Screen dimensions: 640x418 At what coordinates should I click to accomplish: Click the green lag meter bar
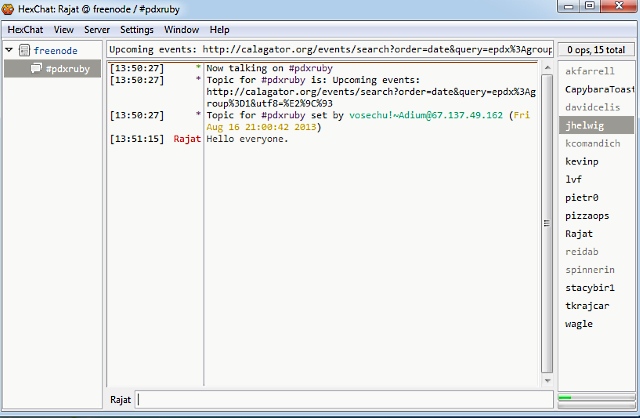click(596, 399)
